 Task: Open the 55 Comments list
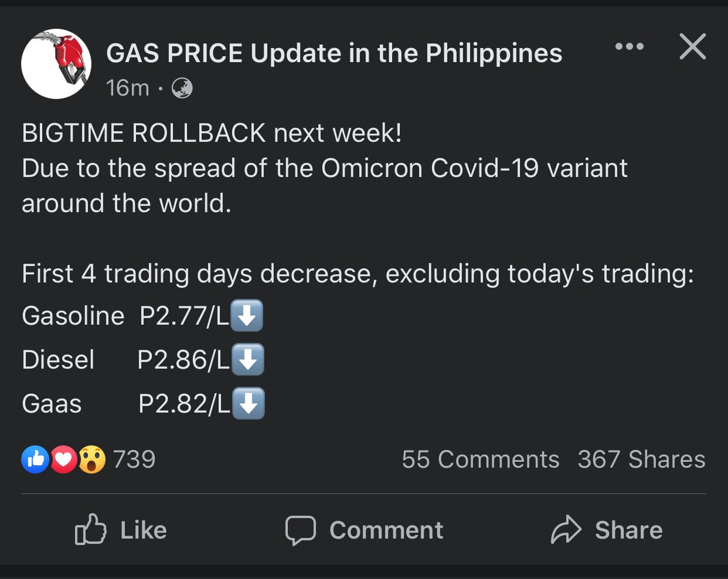pyautogui.click(x=481, y=459)
